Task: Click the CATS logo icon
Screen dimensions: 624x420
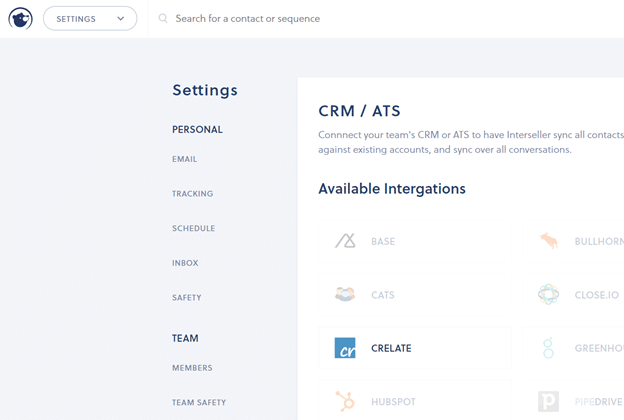Action: click(x=345, y=294)
